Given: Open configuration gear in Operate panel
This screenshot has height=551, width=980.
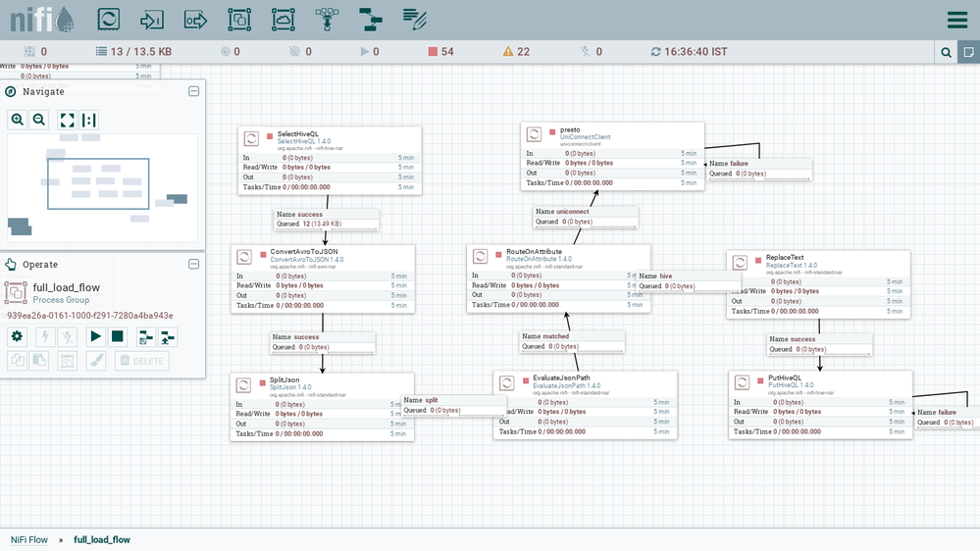Looking at the screenshot, I should click(x=17, y=336).
